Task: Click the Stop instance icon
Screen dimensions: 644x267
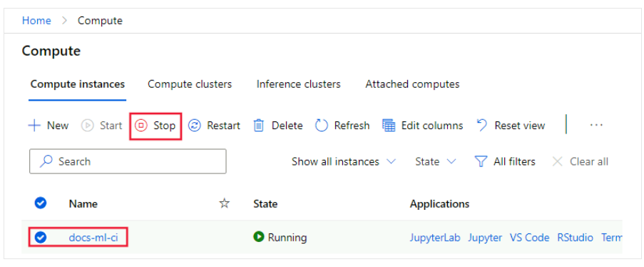Action: pos(141,126)
